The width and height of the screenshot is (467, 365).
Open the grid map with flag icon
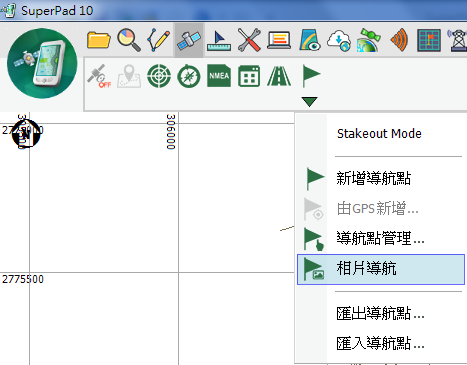pos(429,40)
